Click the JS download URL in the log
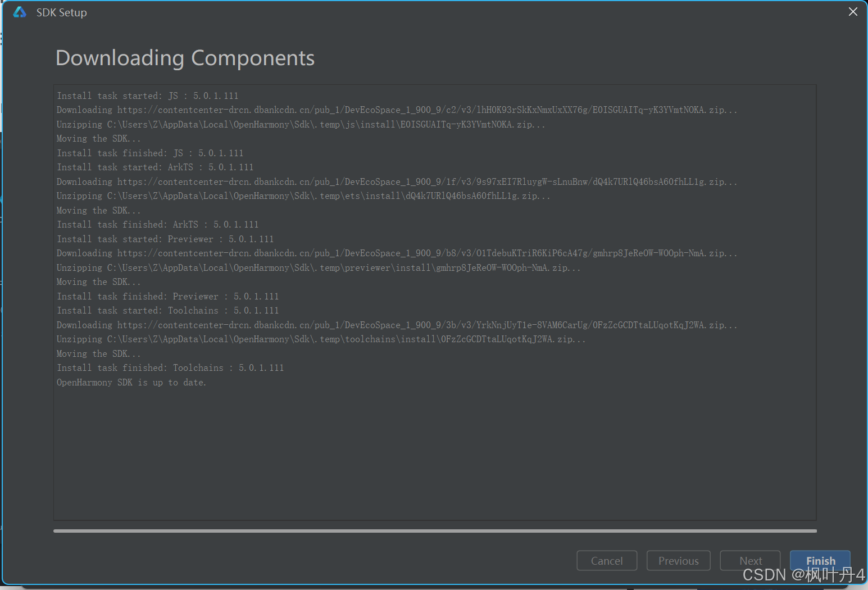 tap(427, 110)
